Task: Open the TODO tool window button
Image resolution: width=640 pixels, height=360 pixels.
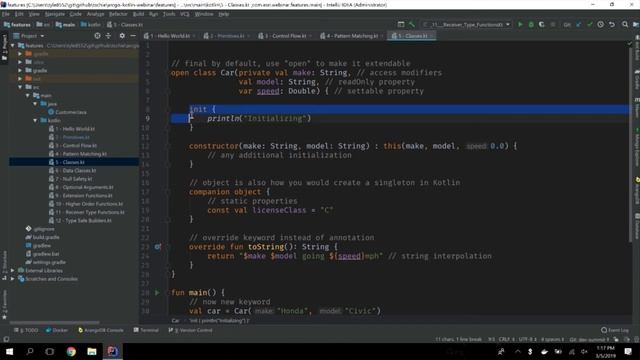Action: [26, 330]
